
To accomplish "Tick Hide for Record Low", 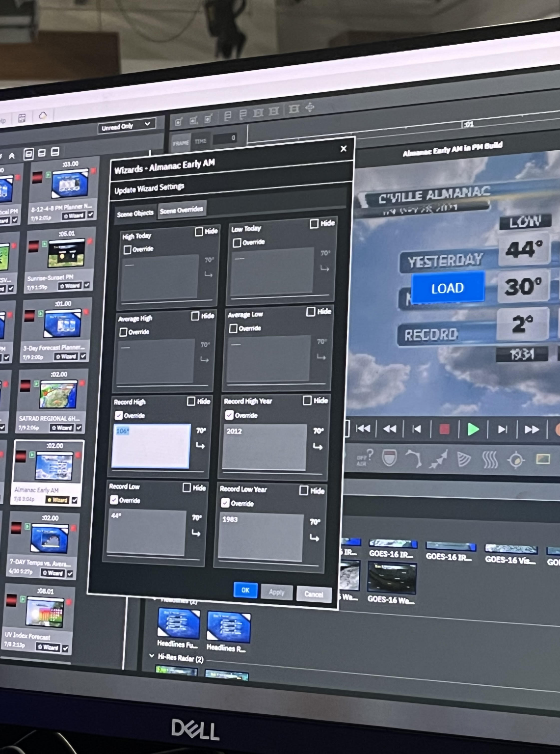I will click(187, 487).
